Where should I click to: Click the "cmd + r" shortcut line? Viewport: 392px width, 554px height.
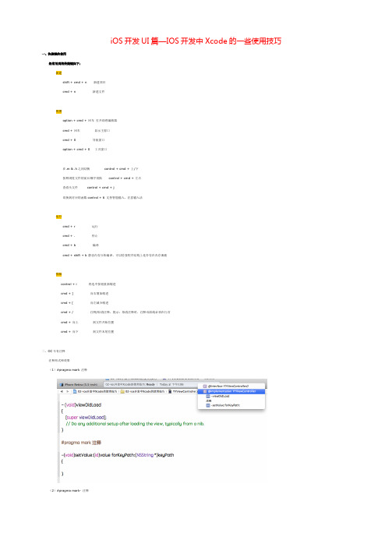click(80, 227)
